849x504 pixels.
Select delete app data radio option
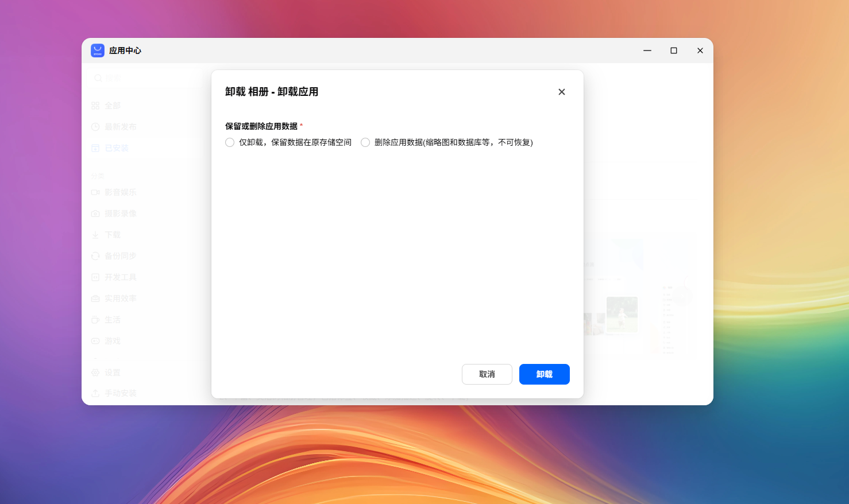click(x=365, y=142)
